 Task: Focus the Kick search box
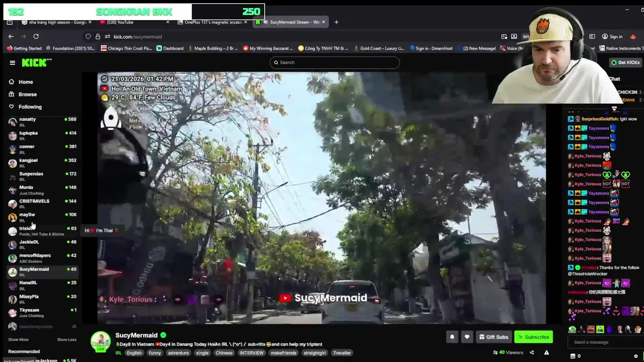click(335, 62)
